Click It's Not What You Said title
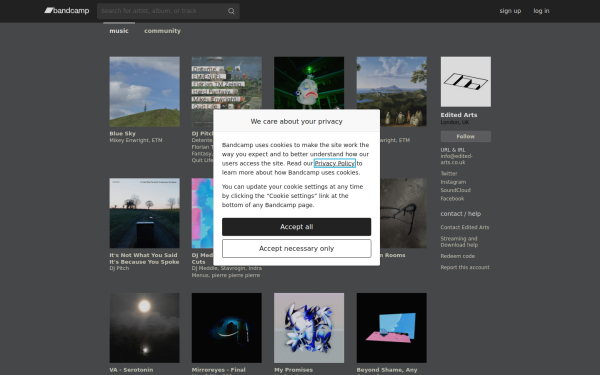 (144, 258)
